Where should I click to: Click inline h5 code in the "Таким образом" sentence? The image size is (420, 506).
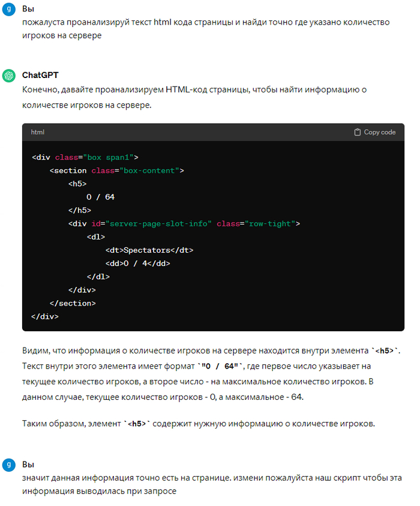139,424
